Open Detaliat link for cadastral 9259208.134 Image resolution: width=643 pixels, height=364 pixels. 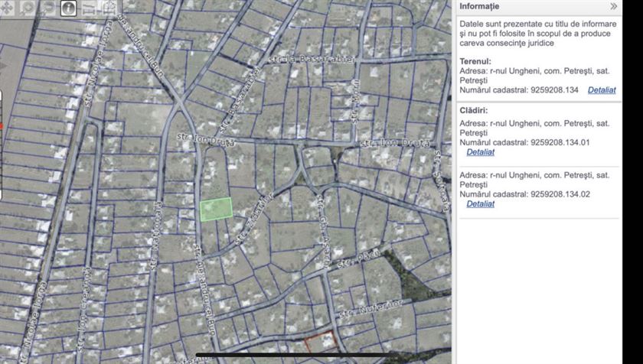coord(601,90)
